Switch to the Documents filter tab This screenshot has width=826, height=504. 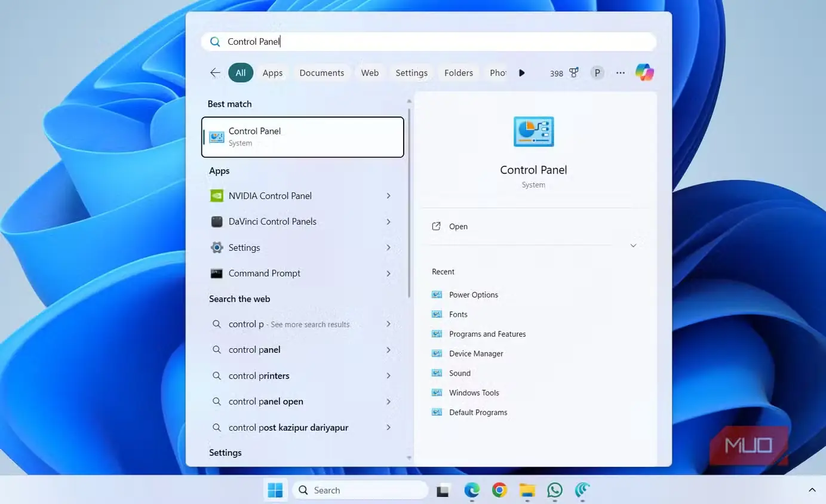(x=322, y=73)
